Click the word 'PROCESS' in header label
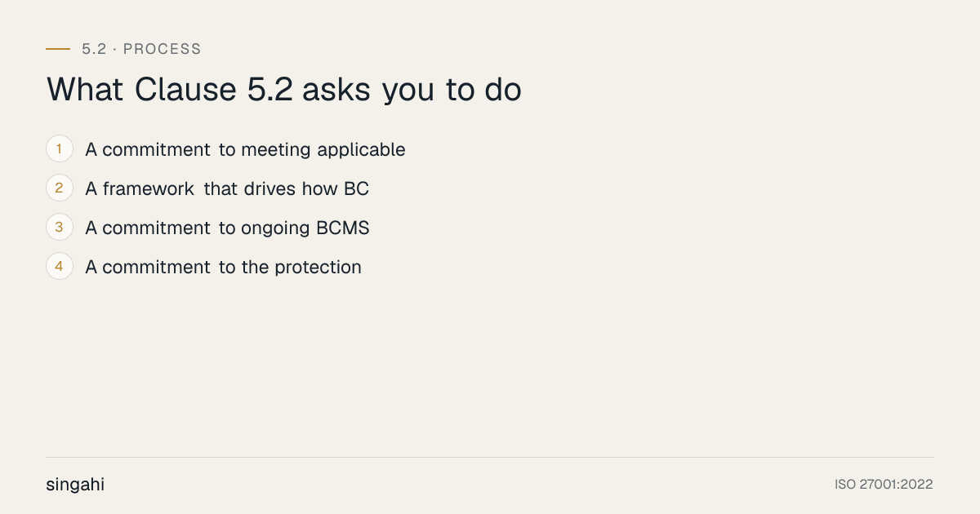This screenshot has width=980, height=514. point(163,49)
